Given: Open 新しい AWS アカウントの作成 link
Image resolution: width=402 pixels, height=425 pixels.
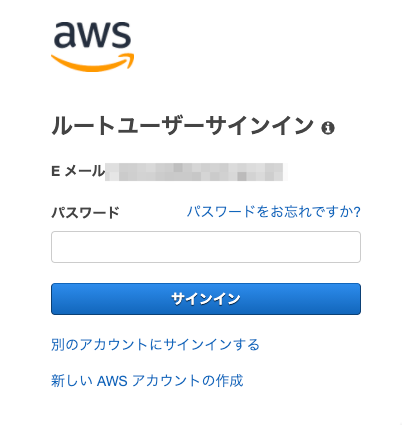Looking at the screenshot, I should coord(147,380).
